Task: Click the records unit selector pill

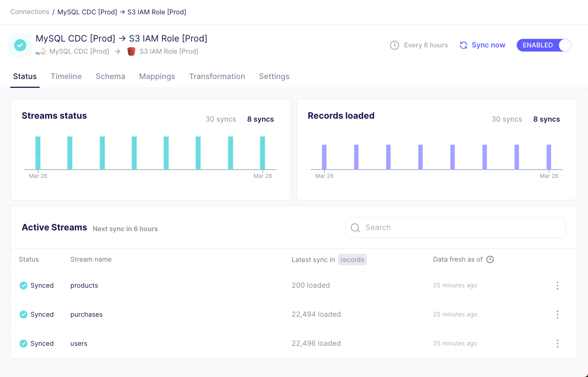Action: point(352,260)
